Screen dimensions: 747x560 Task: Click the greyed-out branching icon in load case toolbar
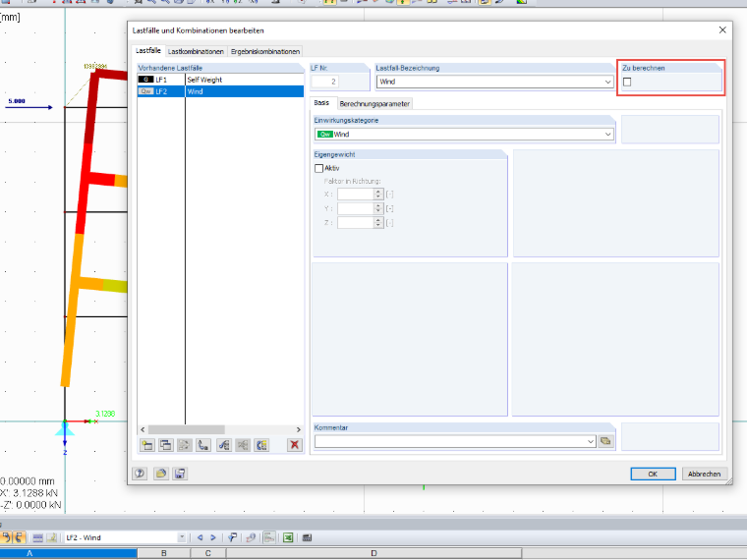(x=243, y=445)
